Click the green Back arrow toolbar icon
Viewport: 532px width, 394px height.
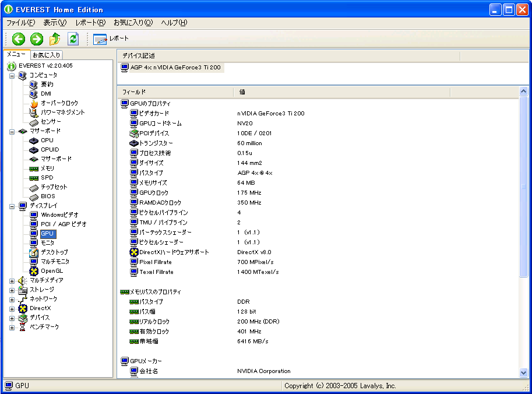click(x=19, y=39)
